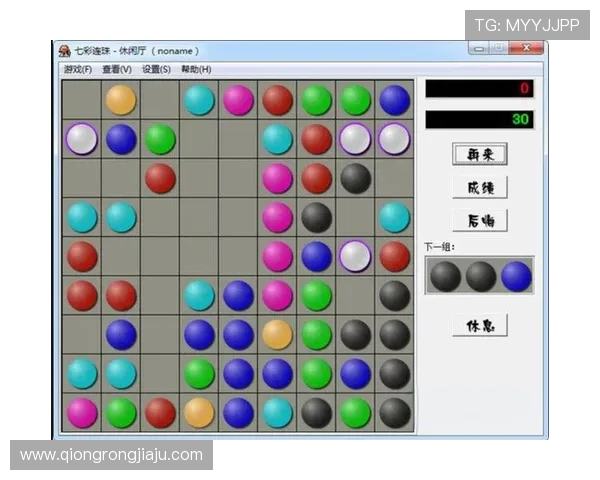Open the 查看(V) view menu

[116, 69]
